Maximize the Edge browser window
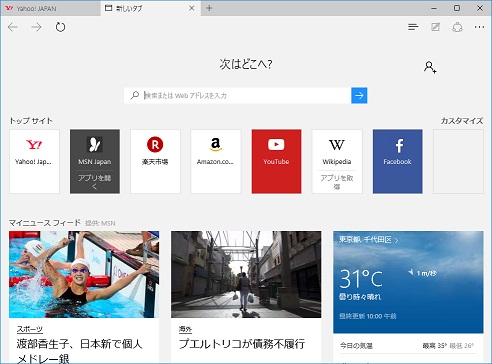Viewport: 492px width, 364px height. 457,8
